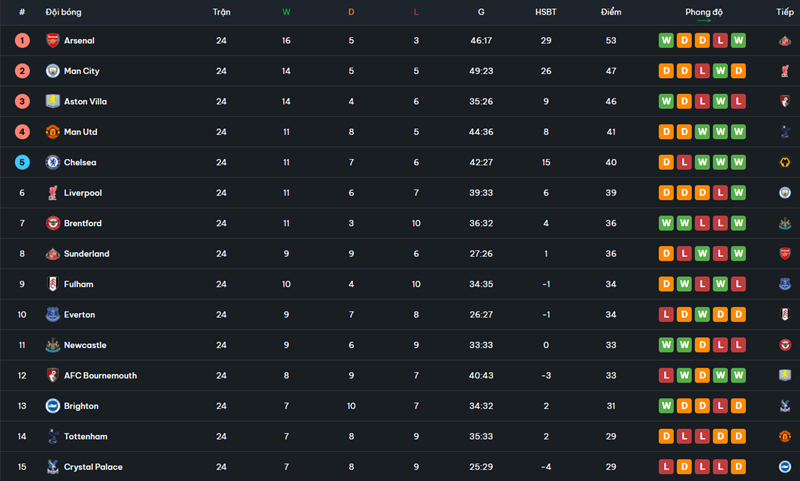
Task: Click next opponent crest in Brentford's row
Action: click(785, 224)
